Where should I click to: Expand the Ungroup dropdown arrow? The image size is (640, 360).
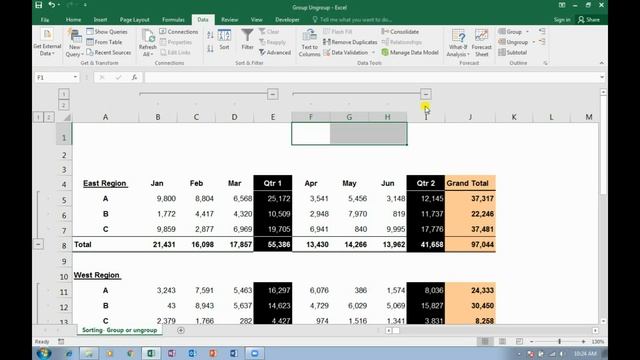point(533,42)
